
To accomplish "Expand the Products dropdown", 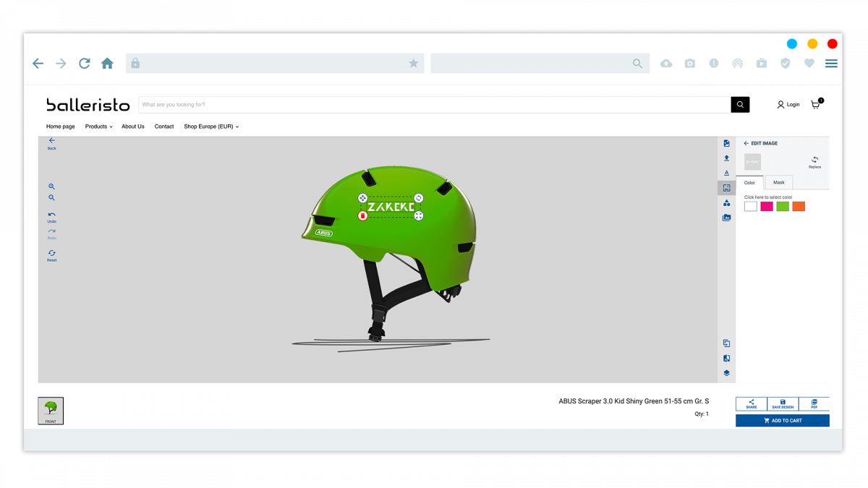I will point(98,127).
